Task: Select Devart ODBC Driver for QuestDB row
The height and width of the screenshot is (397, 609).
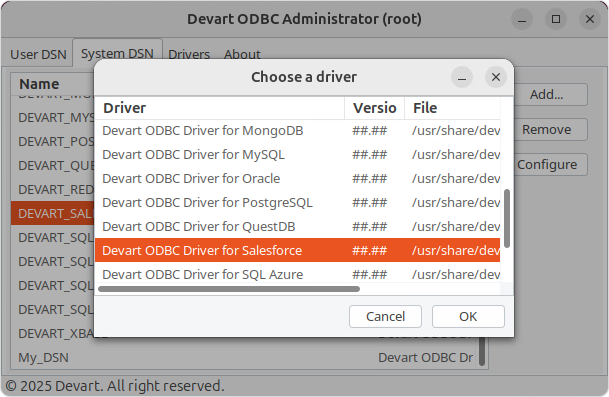Action: [x=298, y=227]
